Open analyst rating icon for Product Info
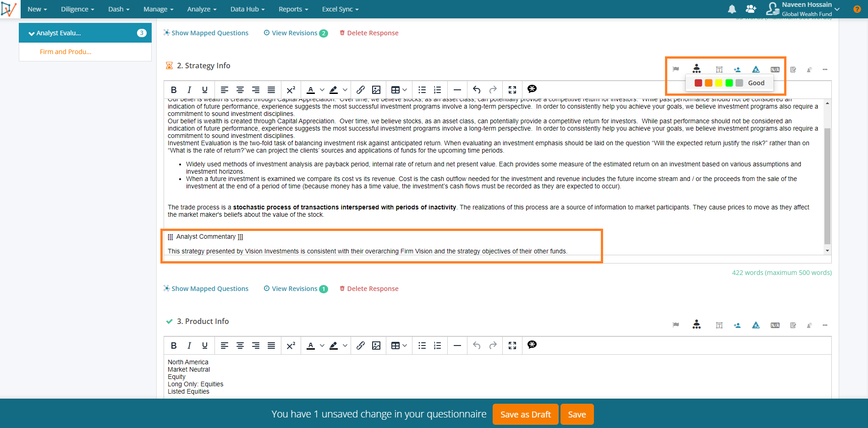The height and width of the screenshot is (428, 868). click(x=697, y=324)
